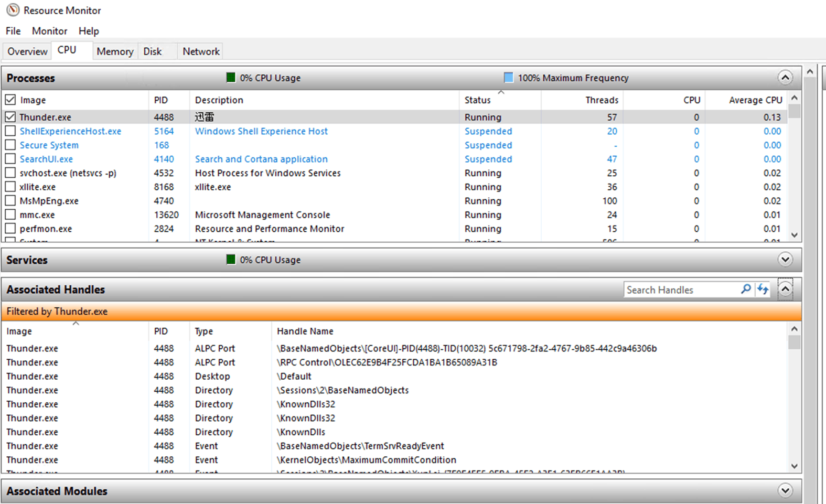Click the search magnifier icon in Associated Handles
The width and height of the screenshot is (826, 504).
click(745, 289)
